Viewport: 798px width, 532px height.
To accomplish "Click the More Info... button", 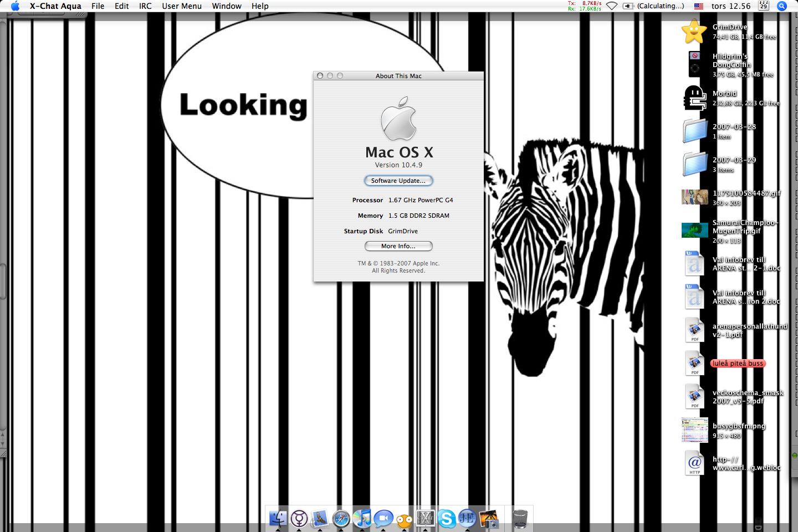I will [x=398, y=246].
